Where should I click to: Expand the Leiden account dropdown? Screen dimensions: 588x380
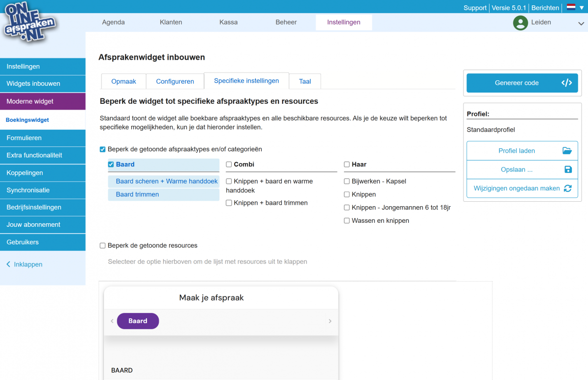point(581,23)
